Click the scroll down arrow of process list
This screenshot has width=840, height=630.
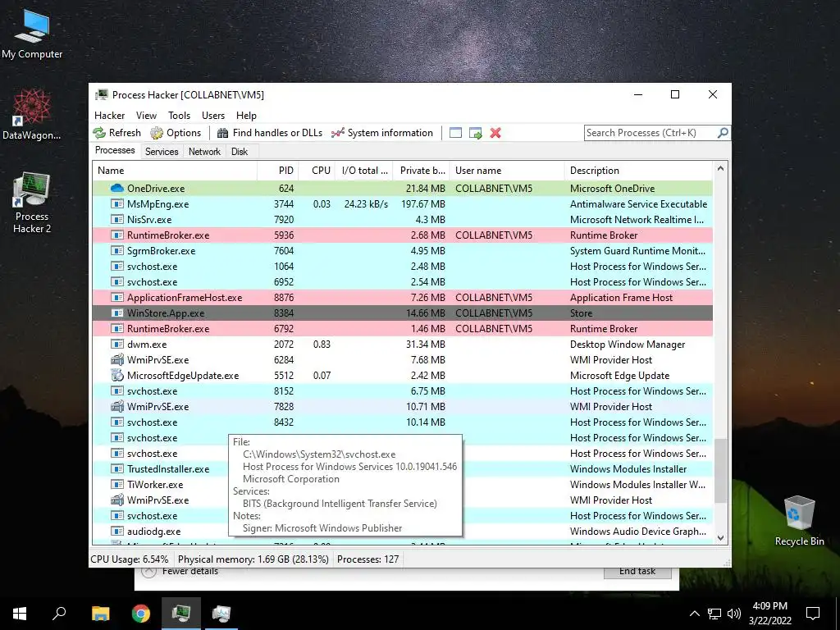[x=720, y=538]
